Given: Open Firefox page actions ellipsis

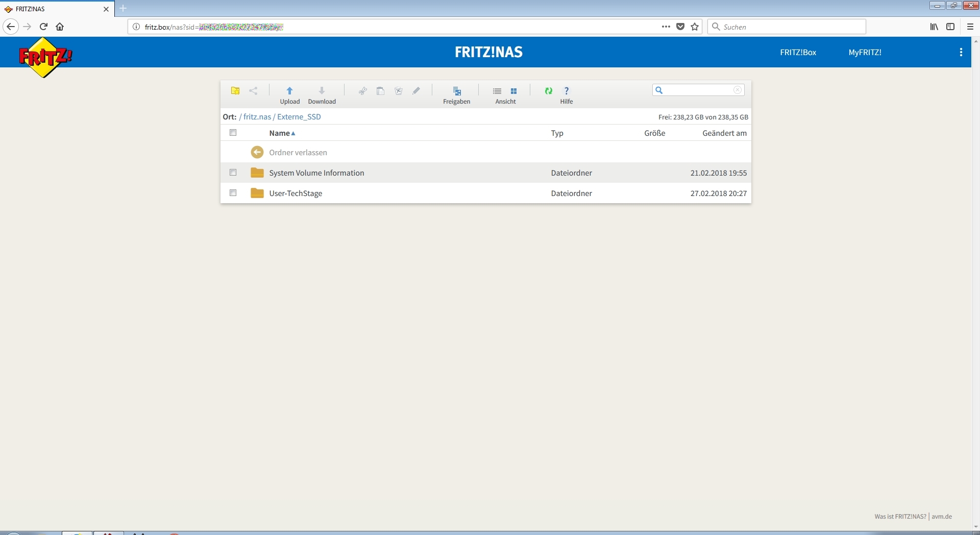Looking at the screenshot, I should pos(666,27).
